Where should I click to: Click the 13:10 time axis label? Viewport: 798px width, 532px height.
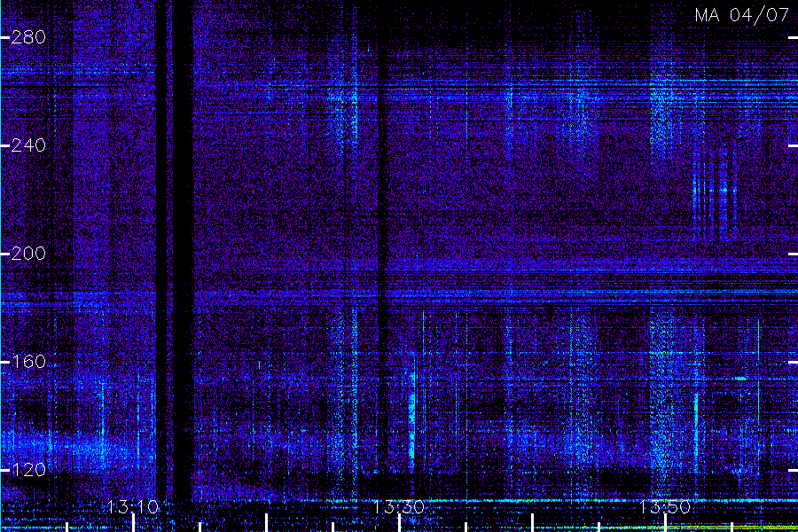coord(133,507)
